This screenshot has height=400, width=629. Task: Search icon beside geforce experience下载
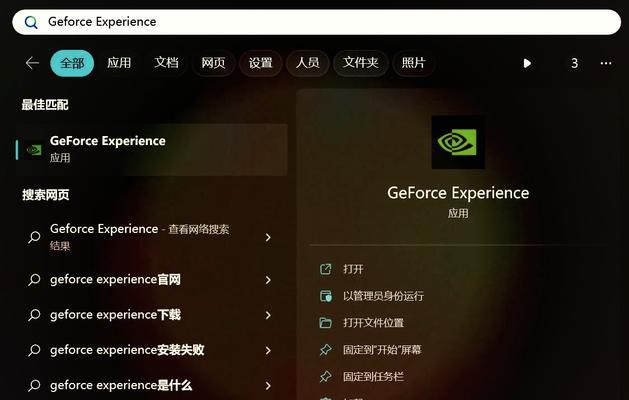point(34,315)
